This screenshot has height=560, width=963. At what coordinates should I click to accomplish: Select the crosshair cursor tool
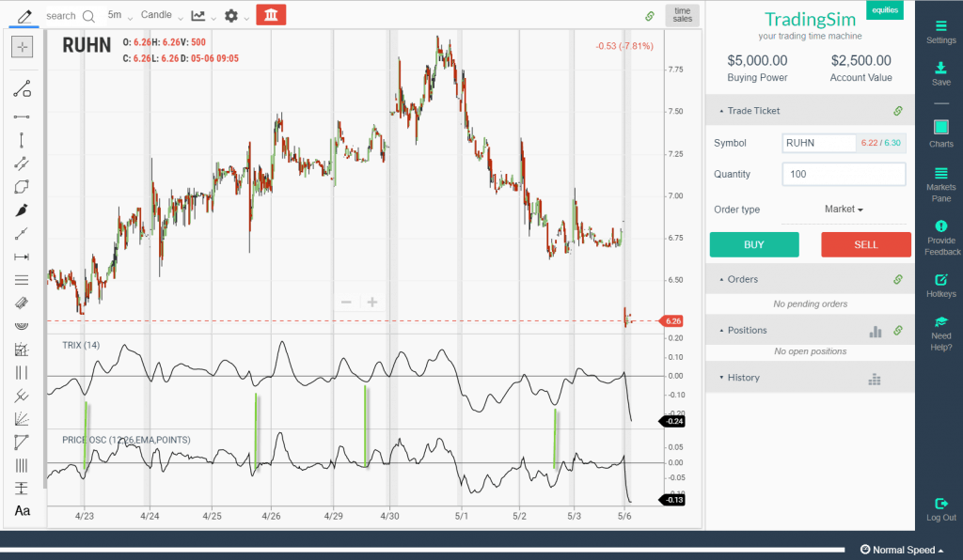(22, 45)
